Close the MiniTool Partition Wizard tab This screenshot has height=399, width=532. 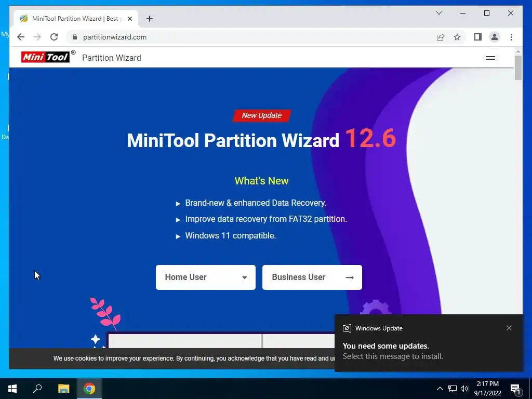click(x=129, y=19)
